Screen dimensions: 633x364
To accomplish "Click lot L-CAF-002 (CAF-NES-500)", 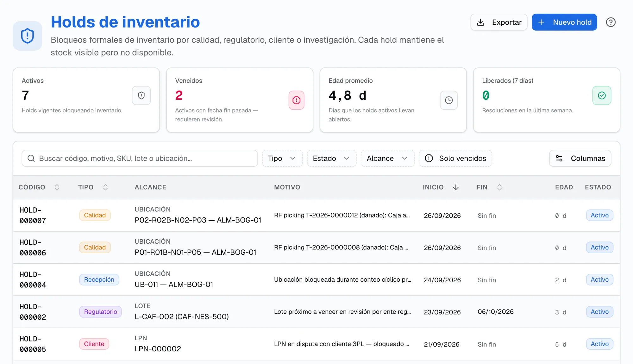I will [182, 317].
